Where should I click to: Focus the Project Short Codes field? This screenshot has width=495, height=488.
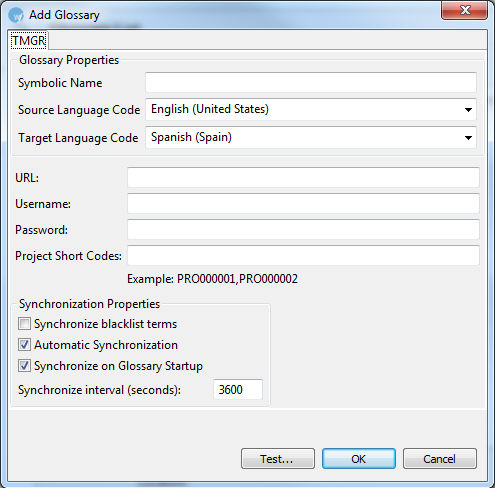click(x=303, y=255)
